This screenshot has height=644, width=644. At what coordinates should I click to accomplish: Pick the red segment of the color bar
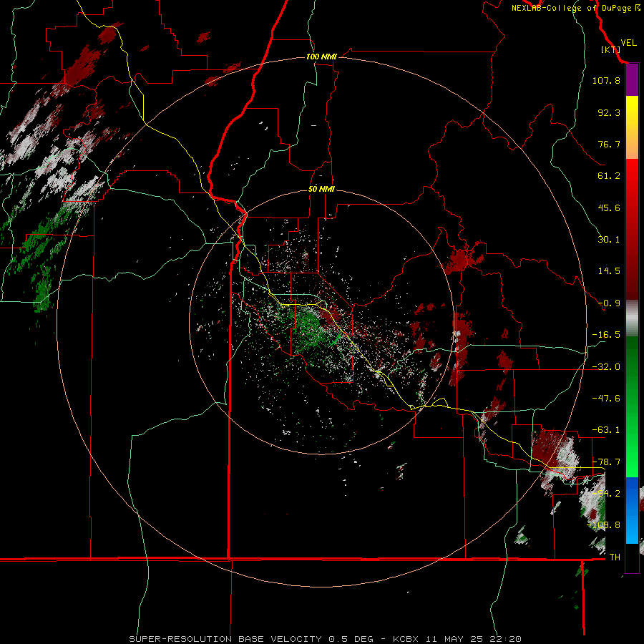click(632, 229)
